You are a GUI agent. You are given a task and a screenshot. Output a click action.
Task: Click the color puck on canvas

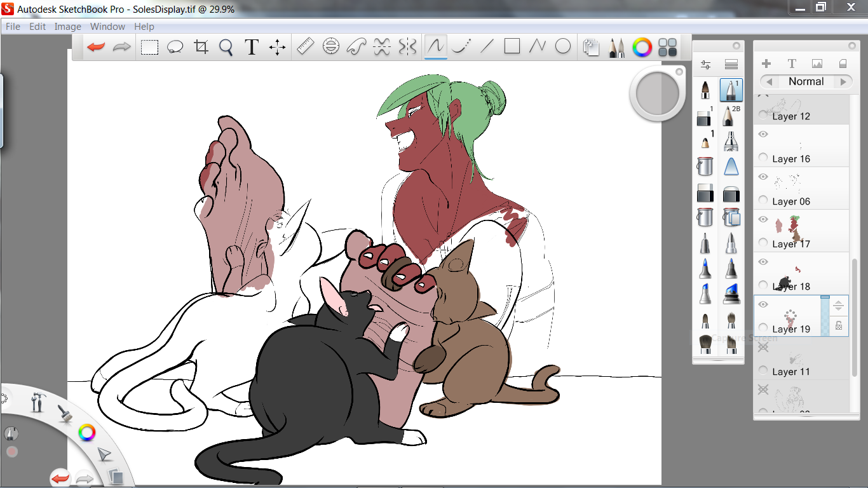(657, 93)
